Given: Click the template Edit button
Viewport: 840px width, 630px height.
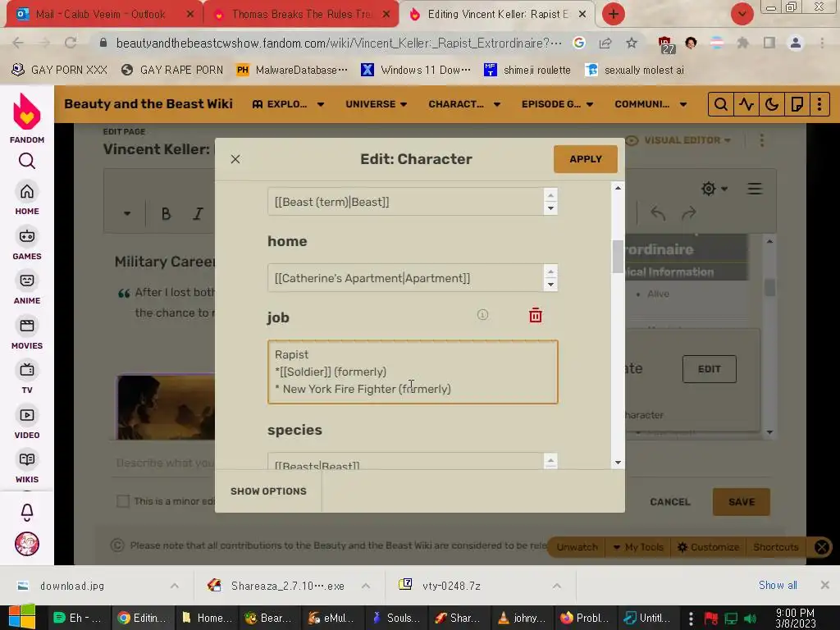Looking at the screenshot, I should click(710, 369).
